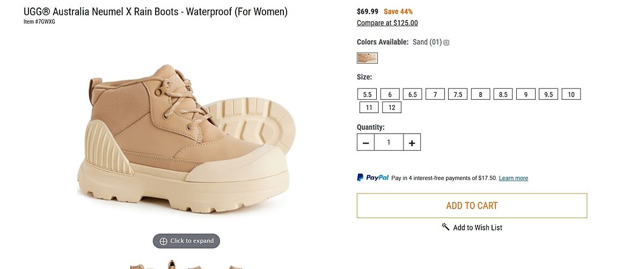Screen dimensions: 644x269
Task: Open PayPal Learn more link
Action: click(513, 178)
